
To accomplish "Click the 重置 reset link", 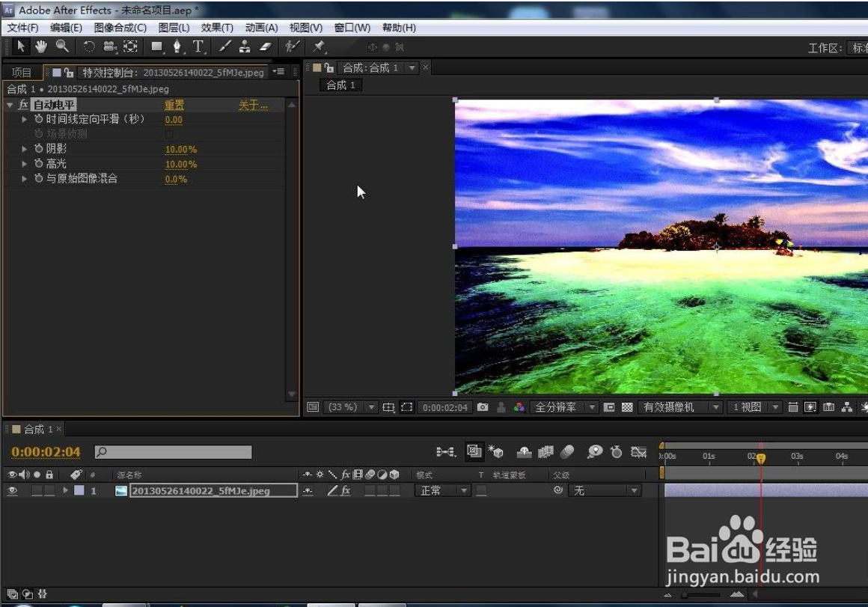I will coord(174,106).
